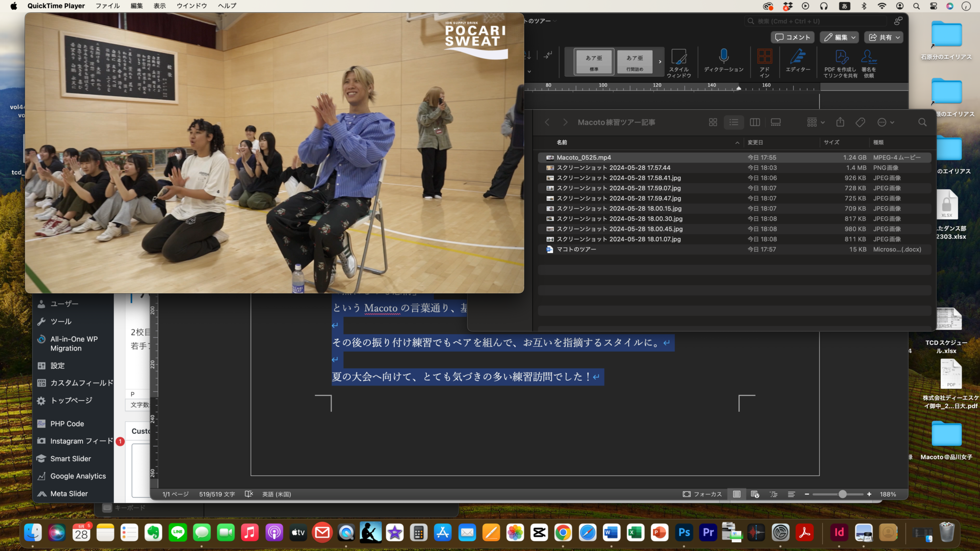
Task: Open the spelling check status icon
Action: point(249,494)
